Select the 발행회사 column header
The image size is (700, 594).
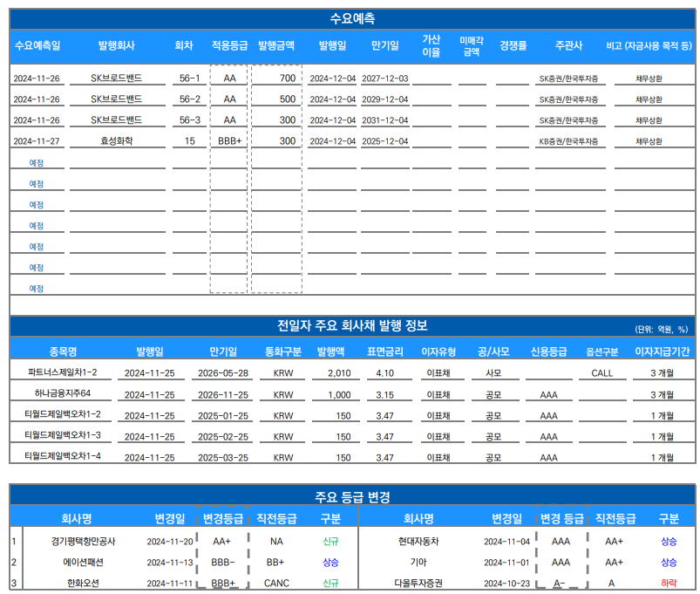(116, 45)
